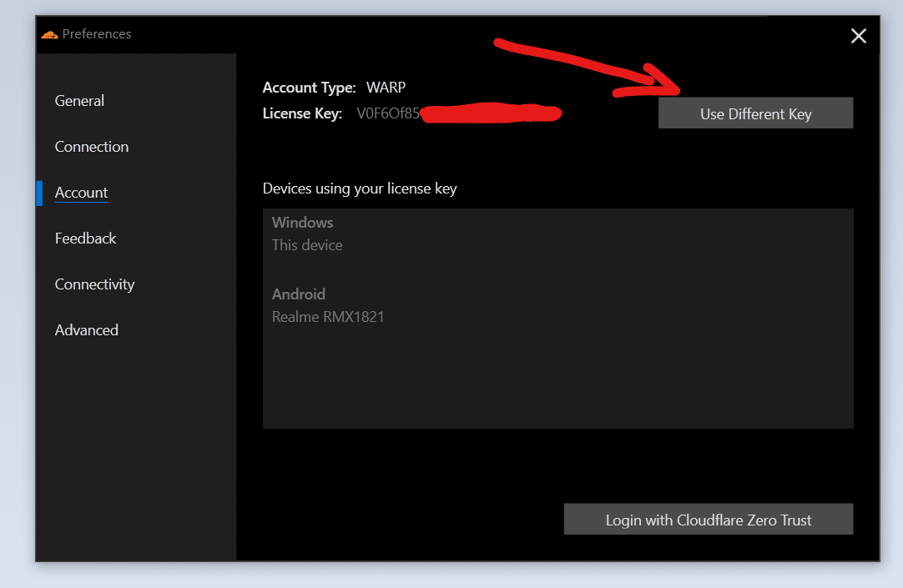Viewport: 903px width, 588px height.
Task: Click the partially visible License Key value
Action: pyautogui.click(x=388, y=113)
